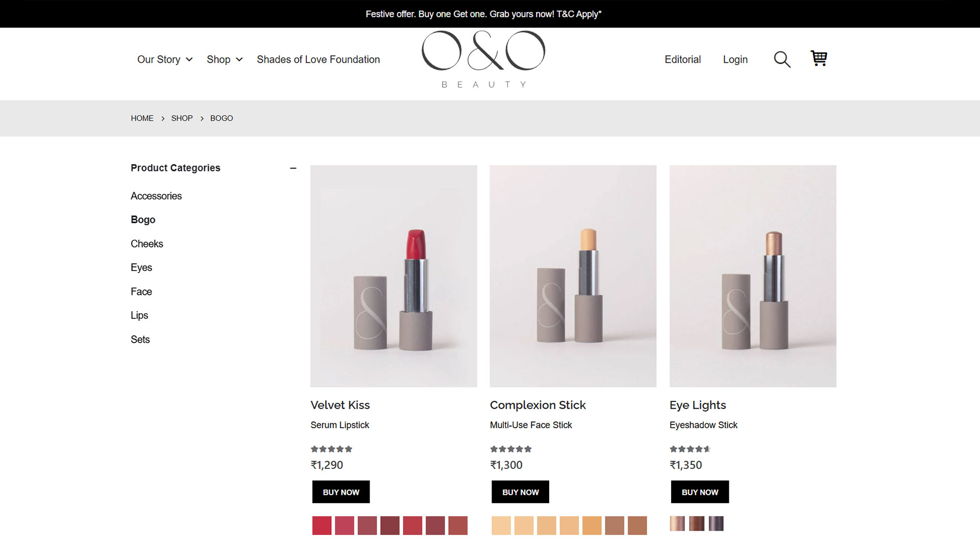Pick the second Eye Lights bronze swatch
This screenshot has height=551, width=980.
click(x=697, y=523)
